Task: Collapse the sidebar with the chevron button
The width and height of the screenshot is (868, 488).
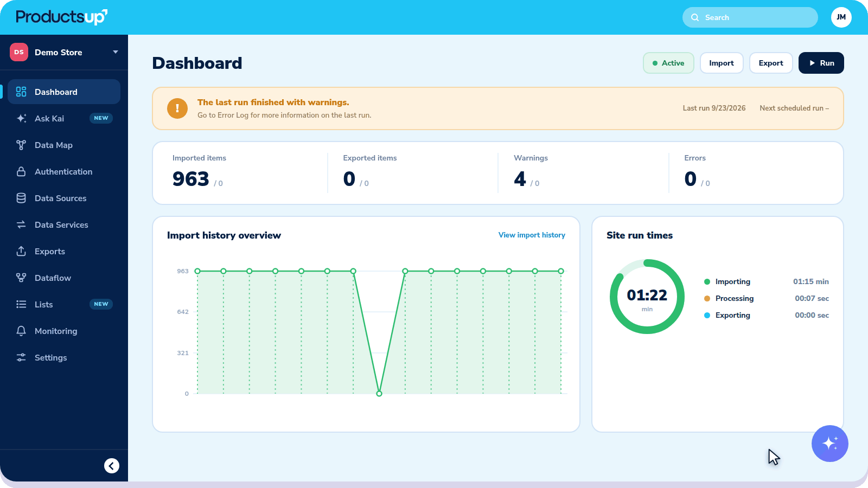Action: 112,466
